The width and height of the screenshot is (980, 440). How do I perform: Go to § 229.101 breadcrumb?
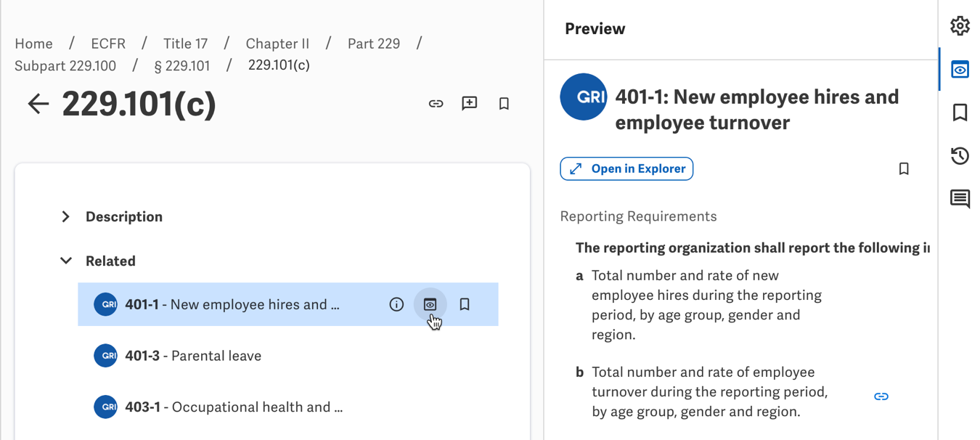click(181, 65)
